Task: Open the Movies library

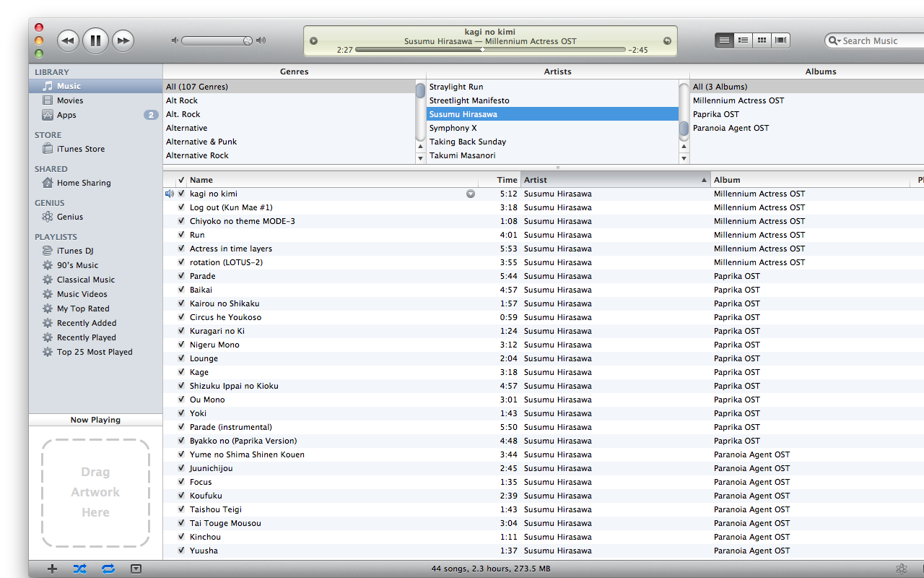Action: point(95,100)
